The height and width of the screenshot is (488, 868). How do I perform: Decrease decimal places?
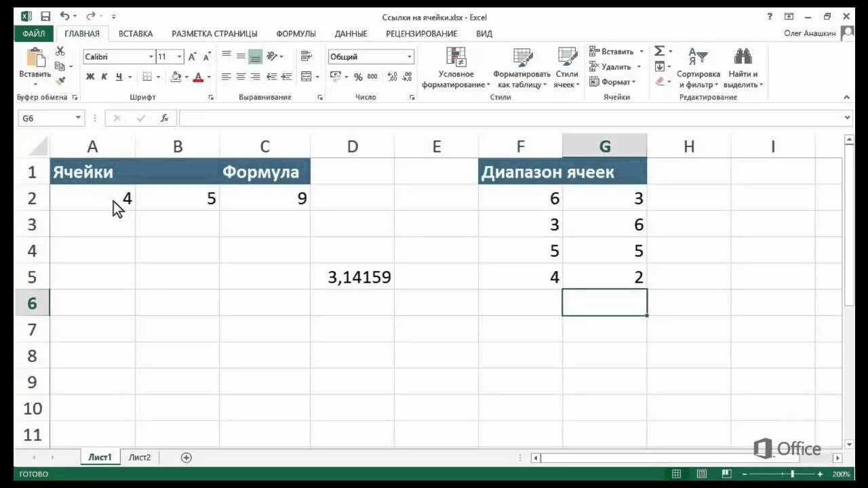click(407, 77)
